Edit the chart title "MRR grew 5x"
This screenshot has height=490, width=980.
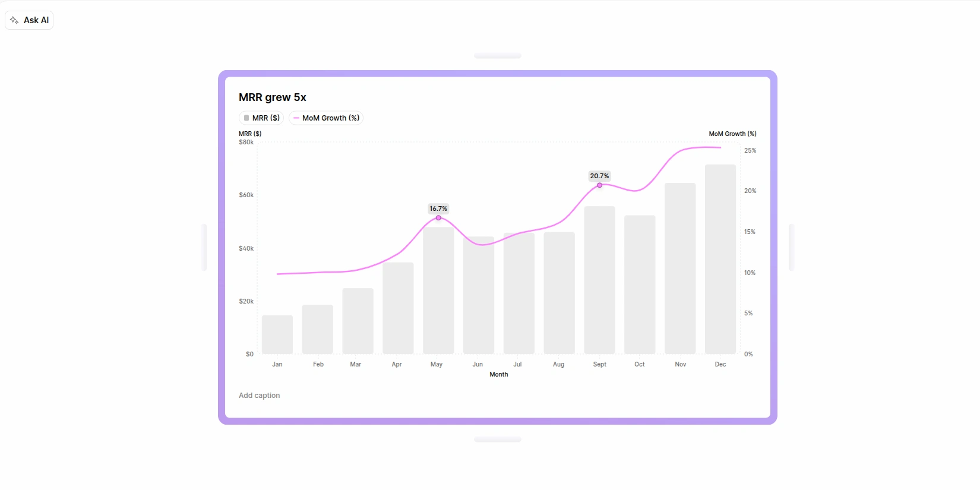[273, 97]
